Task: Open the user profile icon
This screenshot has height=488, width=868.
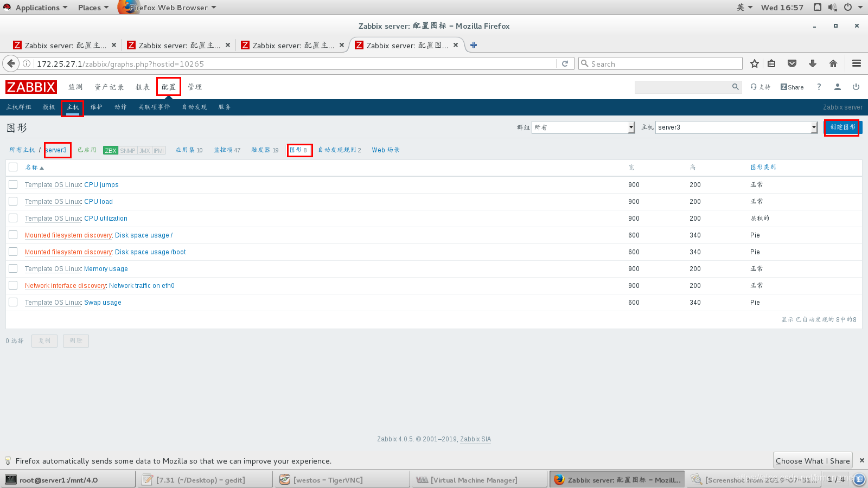Action: pyautogui.click(x=838, y=87)
